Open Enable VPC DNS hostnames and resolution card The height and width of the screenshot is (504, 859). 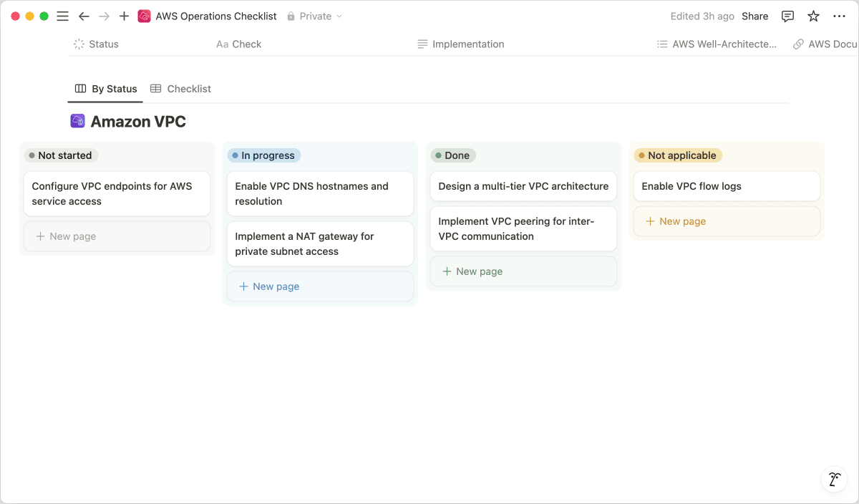pos(321,193)
